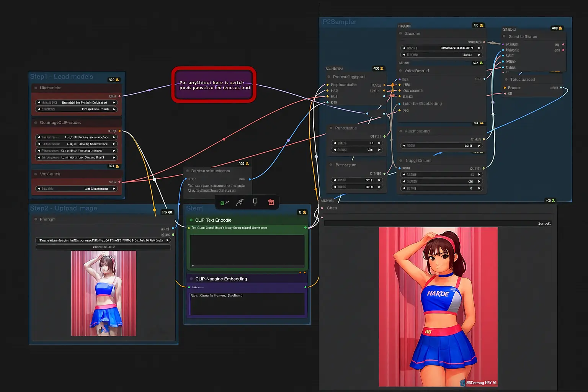The height and width of the screenshot is (392, 588).
Task: Click the 400 badge on the Step1 - Lead models group
Action: pos(114,80)
